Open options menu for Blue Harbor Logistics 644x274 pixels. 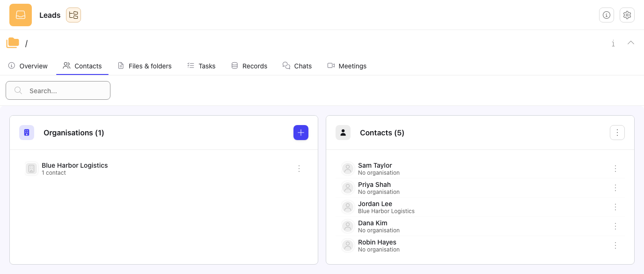point(299,169)
